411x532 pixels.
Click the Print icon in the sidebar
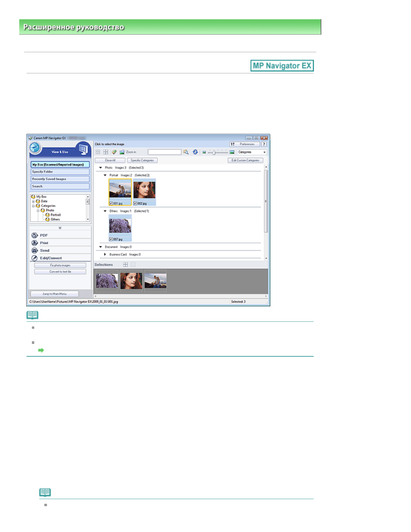coord(35,243)
